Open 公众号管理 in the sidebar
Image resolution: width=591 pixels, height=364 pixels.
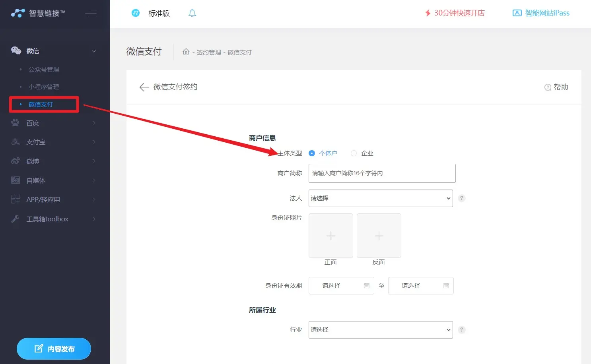tap(44, 70)
